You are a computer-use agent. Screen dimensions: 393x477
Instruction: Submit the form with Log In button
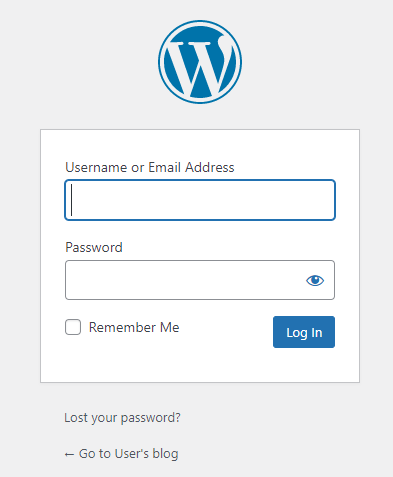pos(304,332)
